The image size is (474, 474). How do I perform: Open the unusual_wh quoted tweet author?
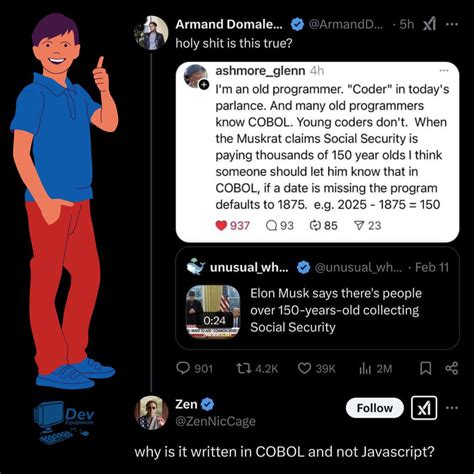point(249,267)
